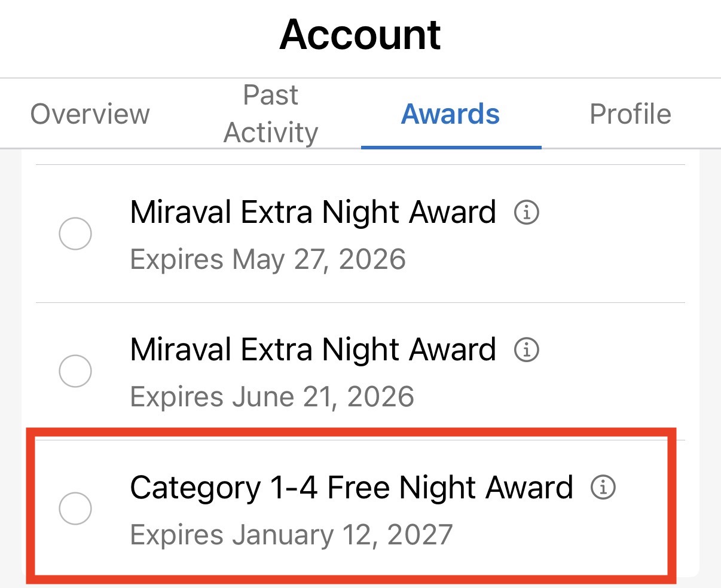Open info icon for first Miraval Extra Night Award
This screenshot has width=721, height=588.
(x=527, y=213)
